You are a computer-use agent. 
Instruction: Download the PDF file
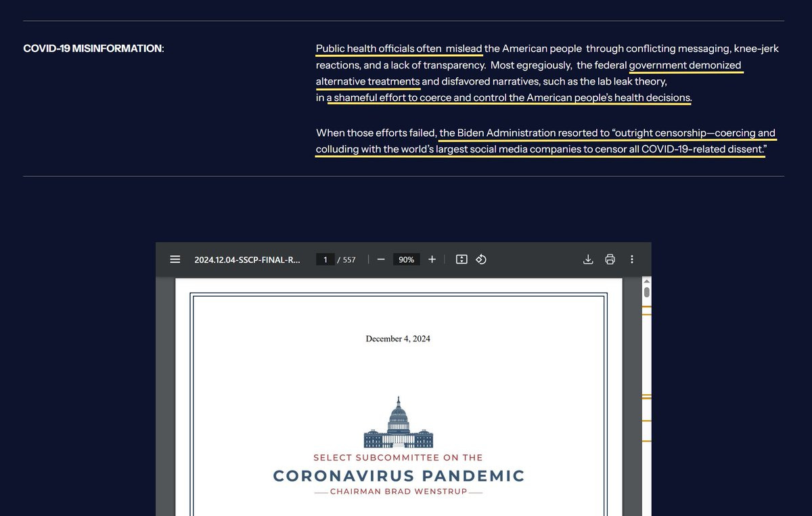588,259
